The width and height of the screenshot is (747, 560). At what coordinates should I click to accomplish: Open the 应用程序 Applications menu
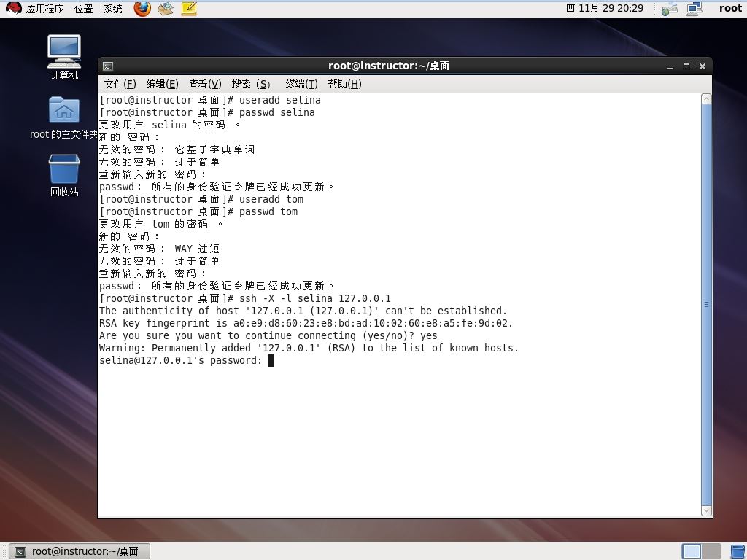[44, 9]
